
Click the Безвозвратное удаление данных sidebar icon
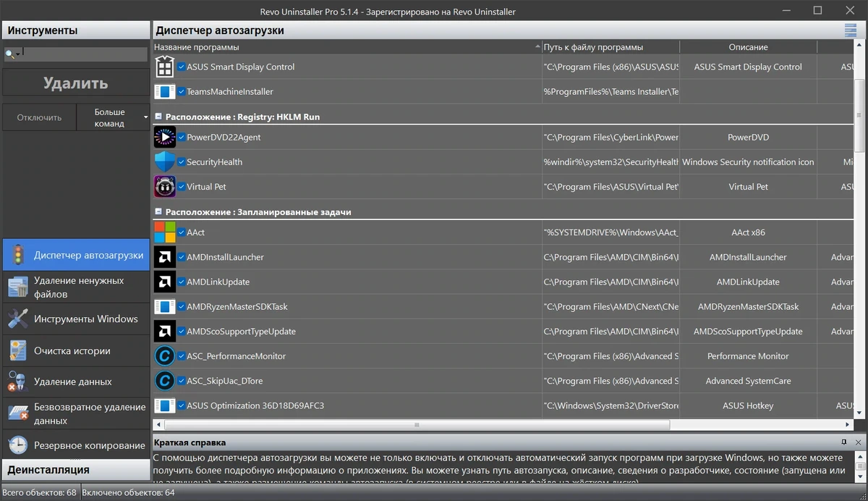(17, 413)
